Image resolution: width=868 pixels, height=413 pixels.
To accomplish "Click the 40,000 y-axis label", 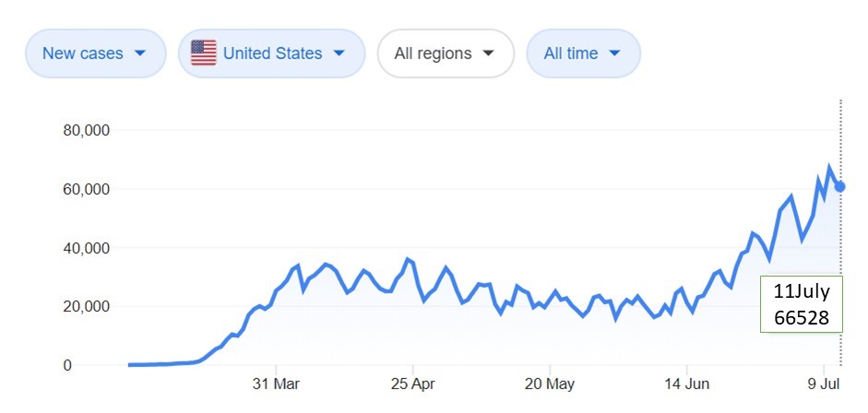I will 86,248.
